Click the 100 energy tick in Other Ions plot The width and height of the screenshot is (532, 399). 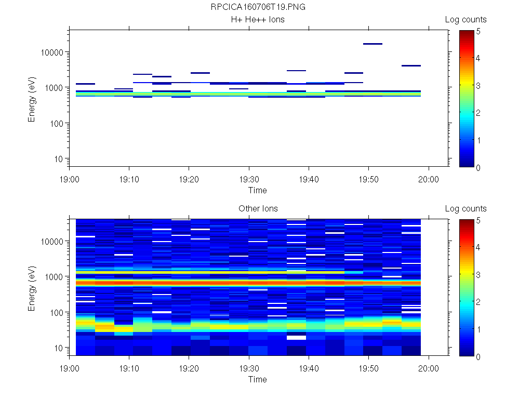coord(57,313)
